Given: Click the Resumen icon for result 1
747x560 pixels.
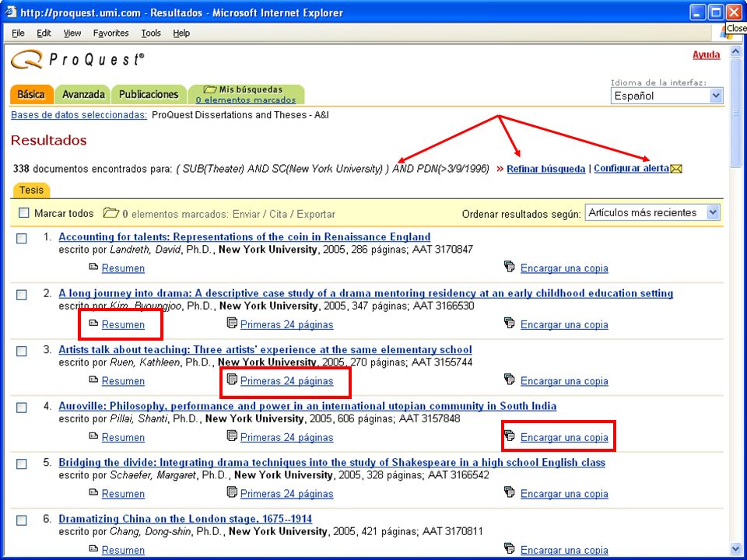Looking at the screenshot, I should 93,267.
